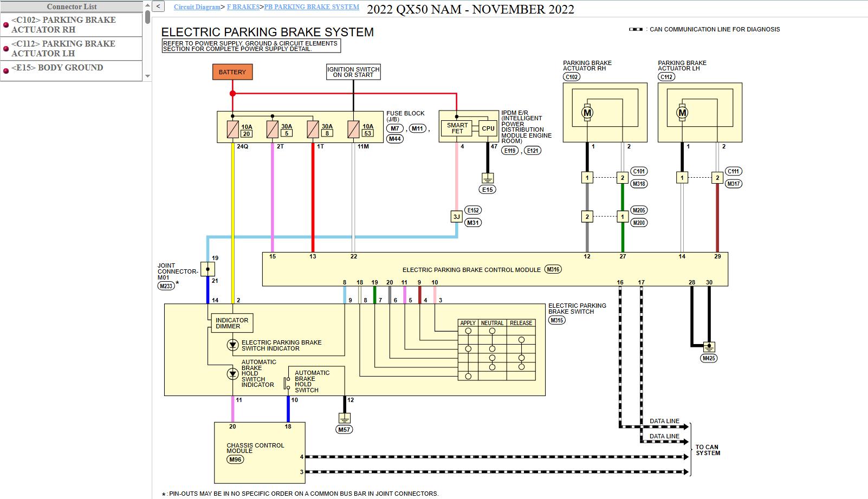Click the motor symbol in Parking Brake Actuator LH
The width and height of the screenshot is (868, 499).
[x=682, y=113]
